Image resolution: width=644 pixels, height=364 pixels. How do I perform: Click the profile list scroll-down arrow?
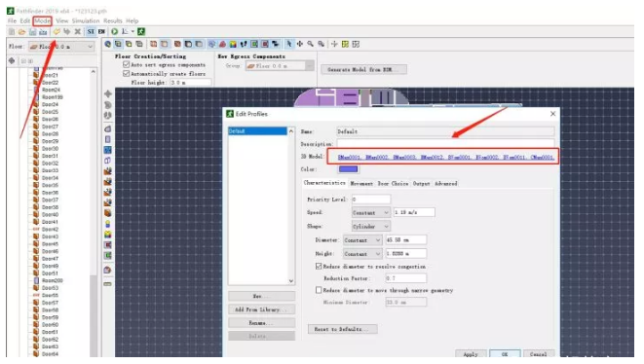click(290, 281)
